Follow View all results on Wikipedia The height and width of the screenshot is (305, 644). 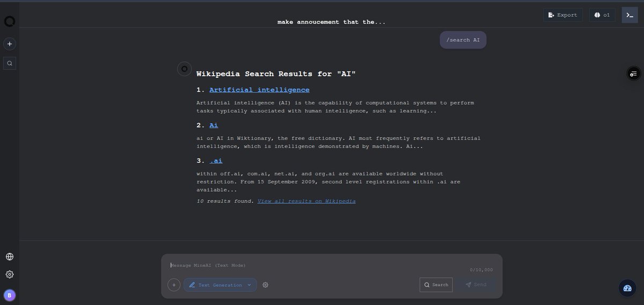click(x=306, y=201)
